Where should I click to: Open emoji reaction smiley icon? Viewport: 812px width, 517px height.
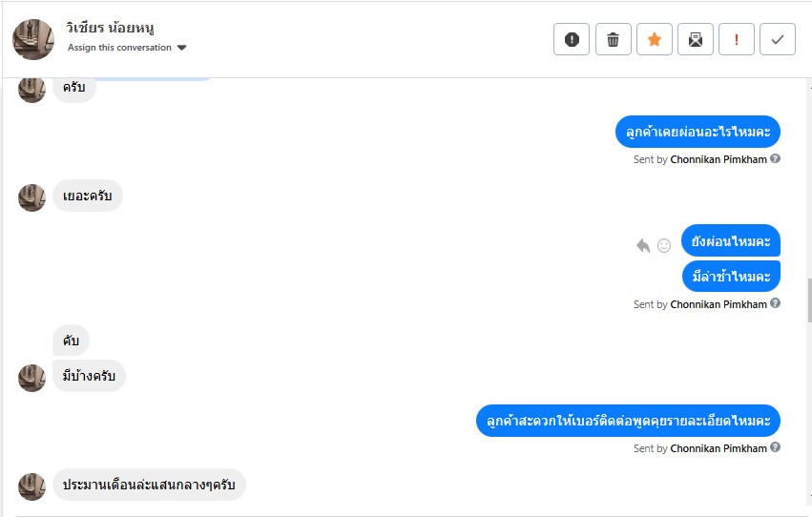click(x=664, y=245)
